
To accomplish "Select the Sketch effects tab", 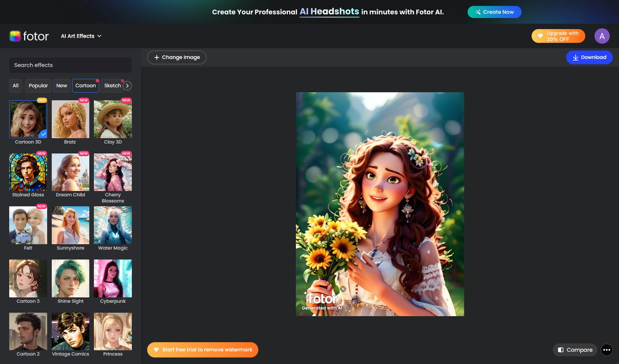I will [x=112, y=86].
